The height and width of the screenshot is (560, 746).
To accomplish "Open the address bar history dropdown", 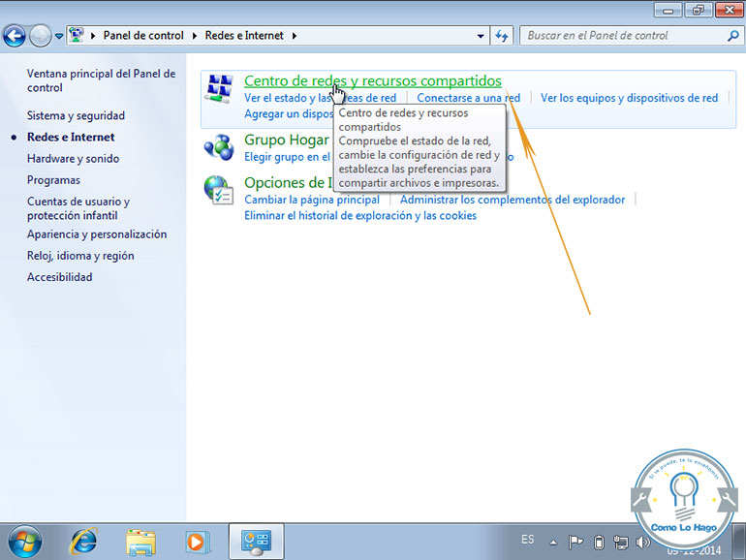I will point(481,36).
